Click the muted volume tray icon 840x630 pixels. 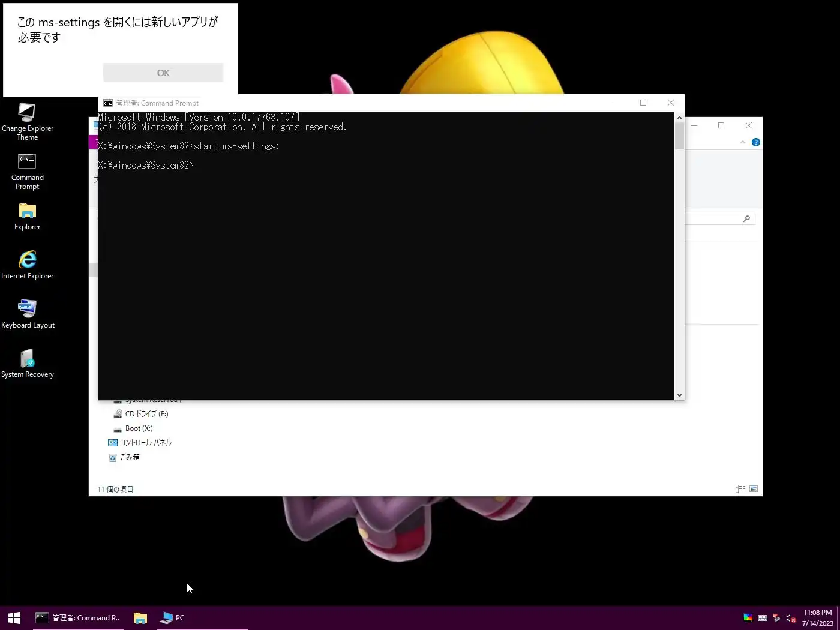(791, 618)
